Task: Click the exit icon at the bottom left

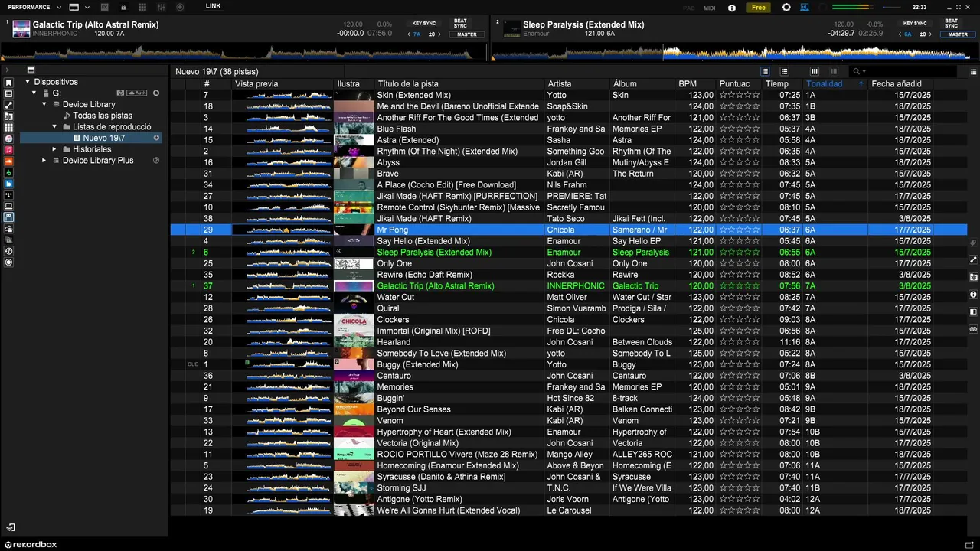Action: pos(11,527)
